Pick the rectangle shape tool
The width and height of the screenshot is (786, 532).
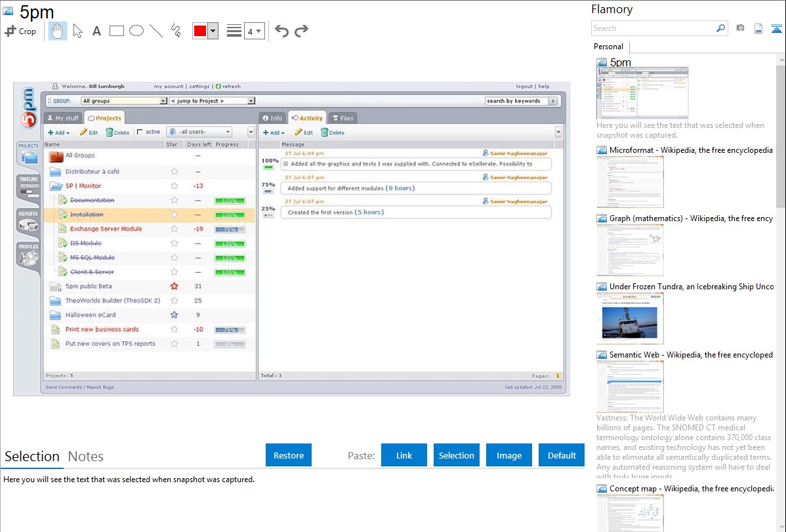pyautogui.click(x=117, y=31)
